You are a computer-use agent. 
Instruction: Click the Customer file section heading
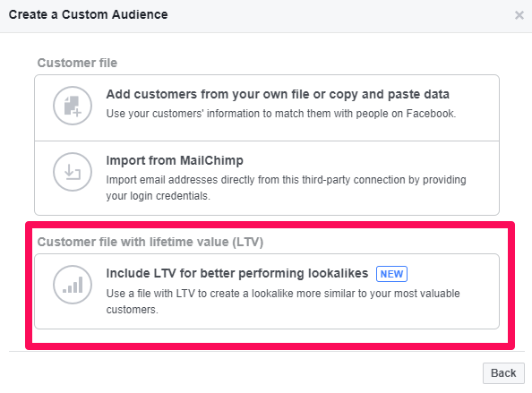(x=77, y=63)
